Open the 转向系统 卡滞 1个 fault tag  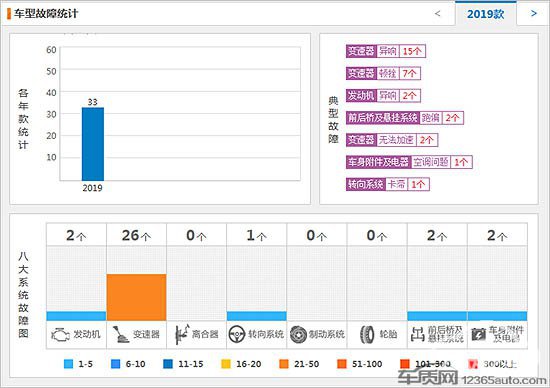(x=388, y=184)
